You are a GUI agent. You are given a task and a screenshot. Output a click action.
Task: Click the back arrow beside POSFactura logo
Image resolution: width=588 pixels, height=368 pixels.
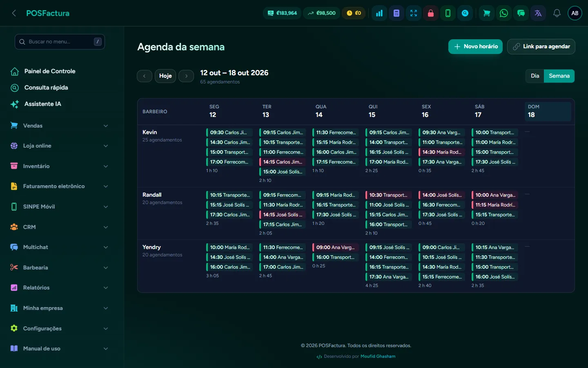14,13
